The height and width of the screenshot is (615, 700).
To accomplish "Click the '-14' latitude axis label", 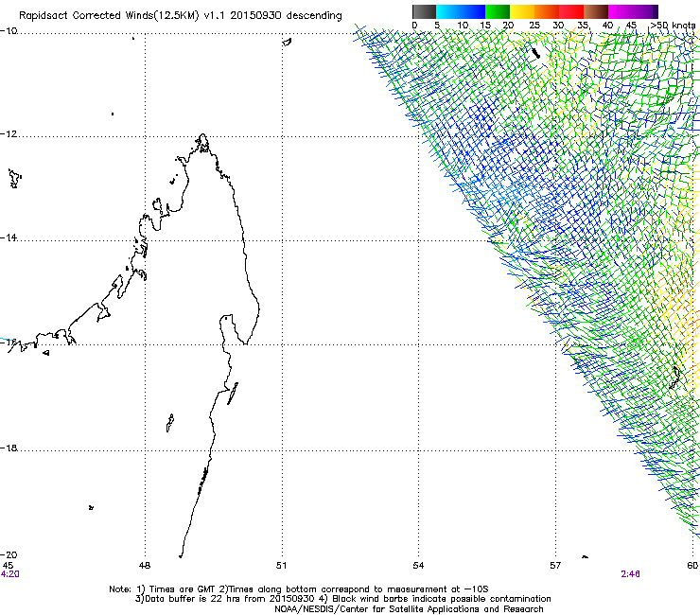I will [9, 237].
